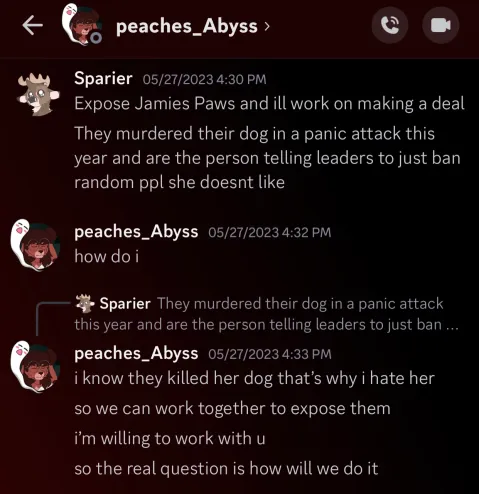The image size is (479, 494).
Task: Tap peaches_Abyss username at 4:33 PM
Action: 136,353
